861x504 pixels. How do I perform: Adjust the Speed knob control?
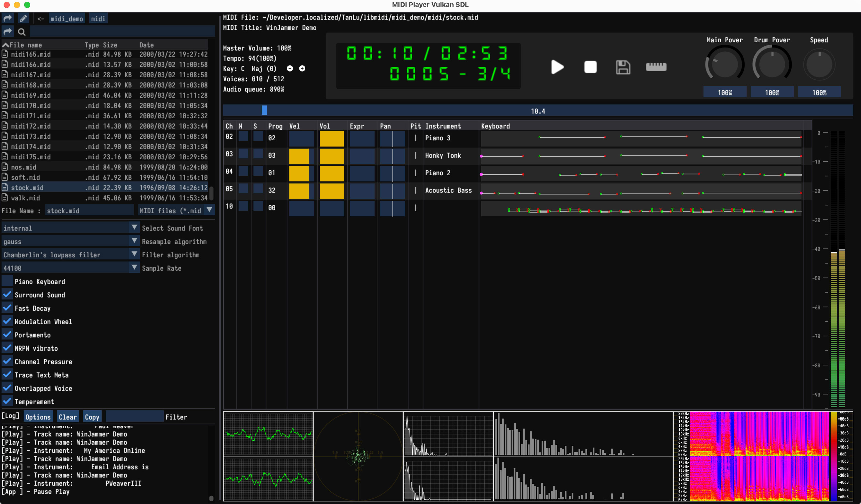tap(819, 65)
